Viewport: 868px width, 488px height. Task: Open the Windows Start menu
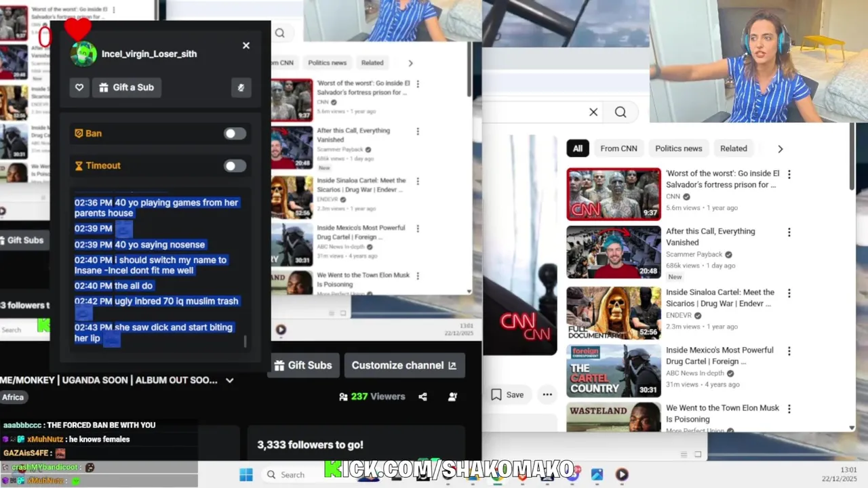246,474
